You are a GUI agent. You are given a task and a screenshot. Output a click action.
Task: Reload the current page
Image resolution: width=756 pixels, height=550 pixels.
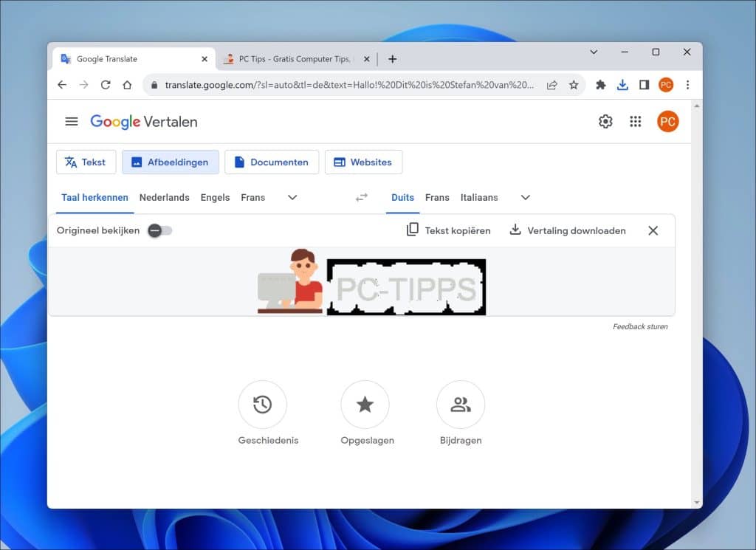coord(106,85)
